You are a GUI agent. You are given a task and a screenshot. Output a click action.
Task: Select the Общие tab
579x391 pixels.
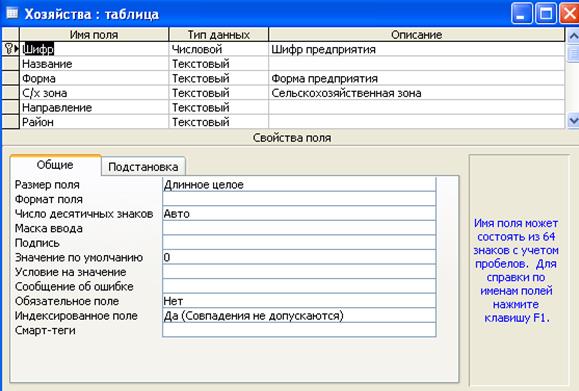point(55,165)
